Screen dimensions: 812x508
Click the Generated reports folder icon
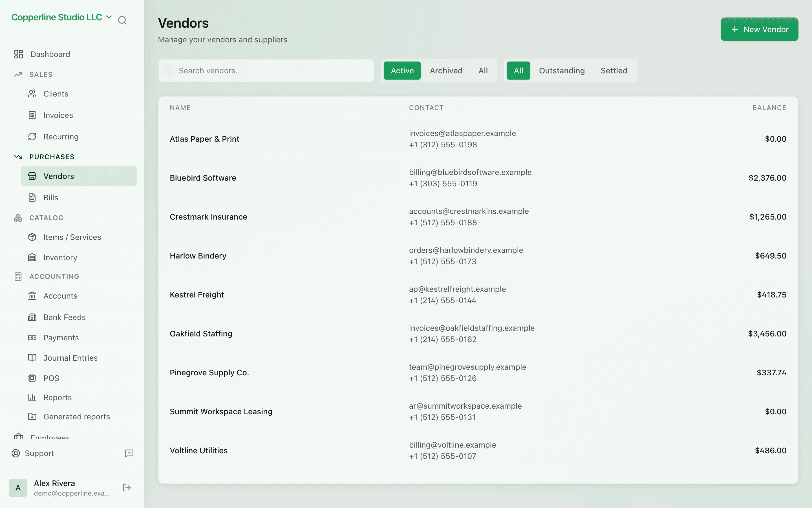click(32, 417)
